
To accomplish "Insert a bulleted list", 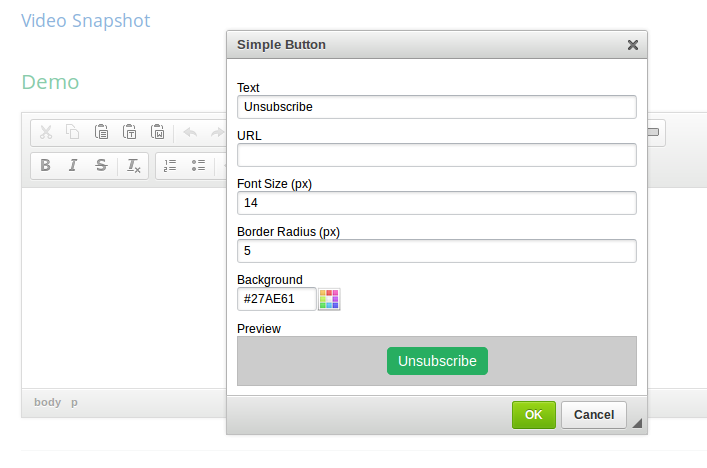I will tap(198, 166).
